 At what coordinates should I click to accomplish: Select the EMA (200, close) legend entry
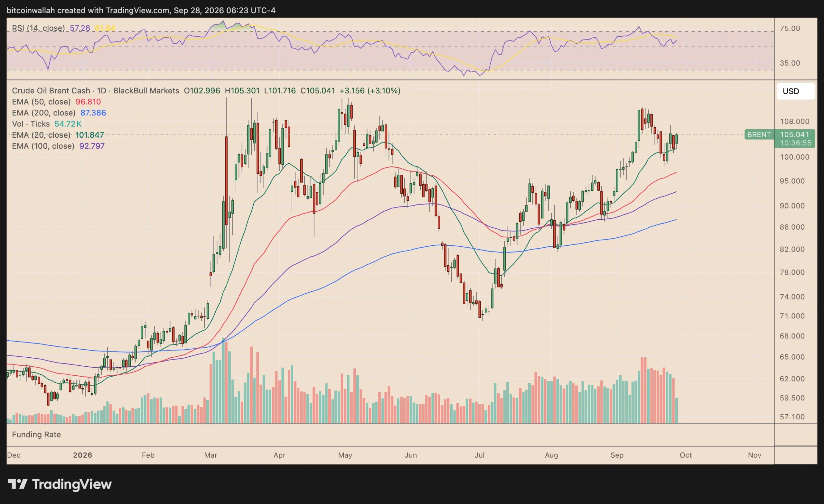point(43,113)
